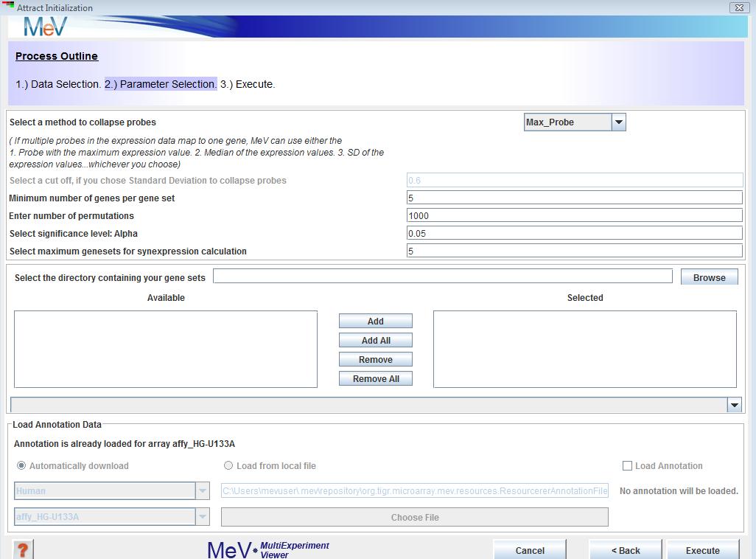The height and width of the screenshot is (559, 756).
Task: Open the Human organism dropdown
Action: pos(203,491)
